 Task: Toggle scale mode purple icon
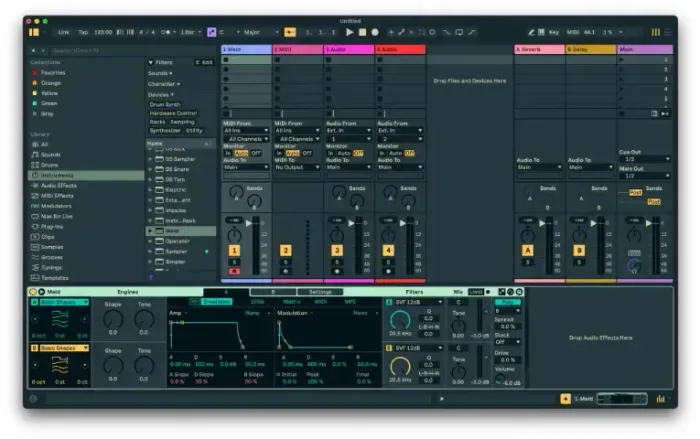[212, 32]
